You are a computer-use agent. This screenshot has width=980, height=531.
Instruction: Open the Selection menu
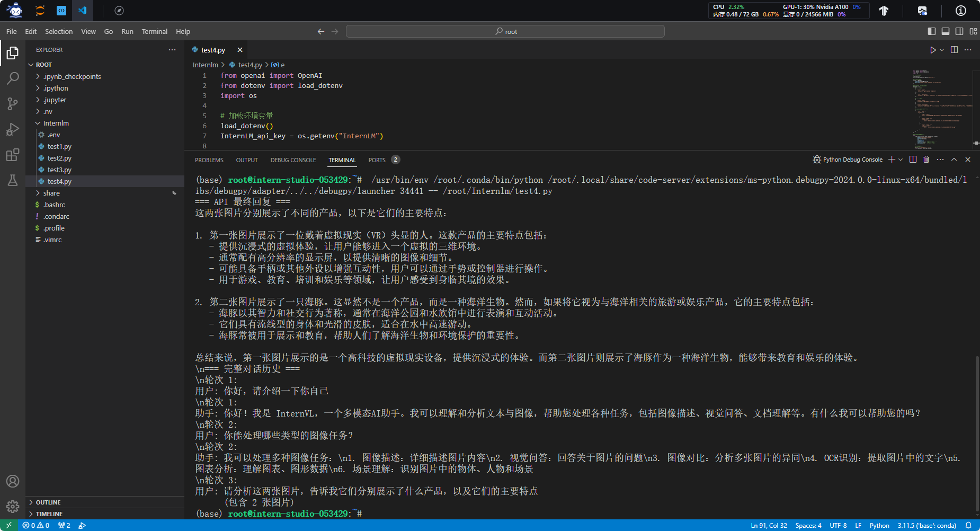[x=59, y=31]
